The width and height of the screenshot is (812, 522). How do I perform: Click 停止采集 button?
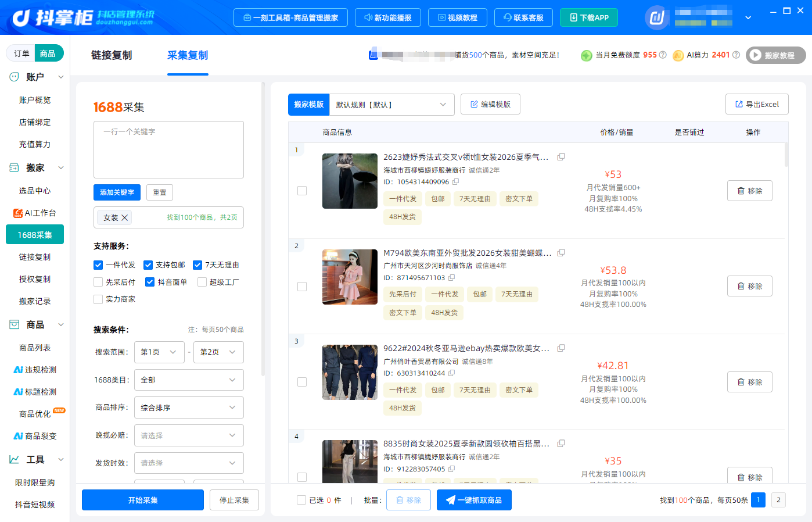234,500
